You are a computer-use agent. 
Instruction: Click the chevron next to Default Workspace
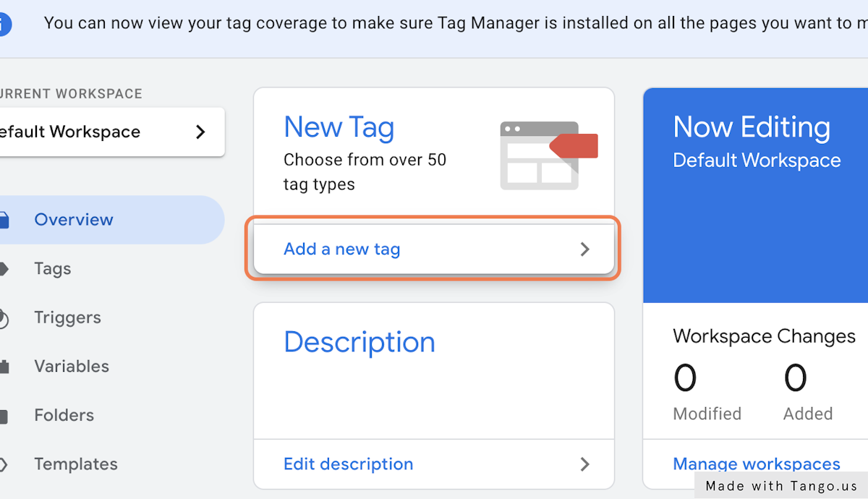click(x=201, y=132)
